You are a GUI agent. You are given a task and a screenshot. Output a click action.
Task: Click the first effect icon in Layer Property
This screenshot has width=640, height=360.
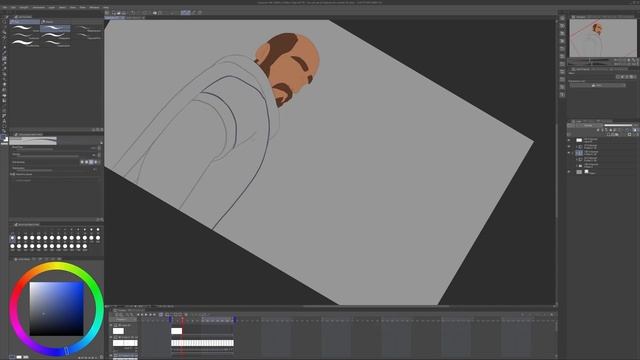[x=619, y=77]
